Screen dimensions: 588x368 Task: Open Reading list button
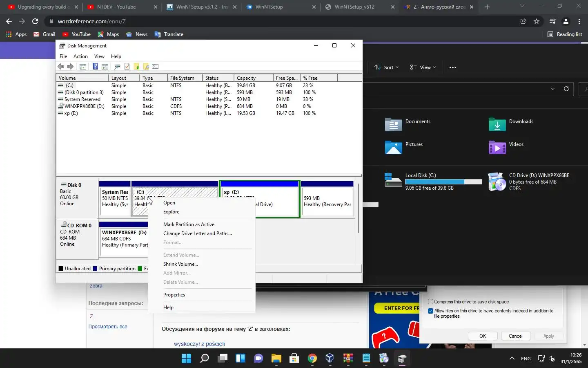click(x=565, y=34)
